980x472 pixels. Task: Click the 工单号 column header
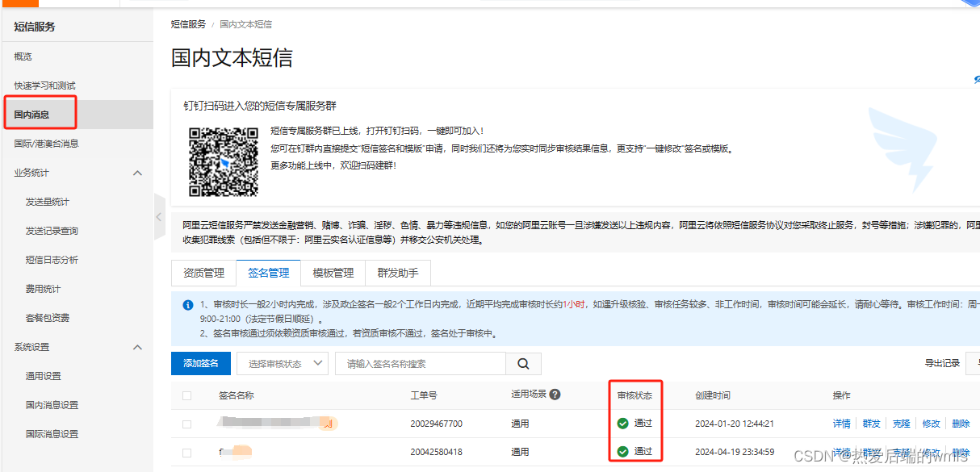(424, 395)
